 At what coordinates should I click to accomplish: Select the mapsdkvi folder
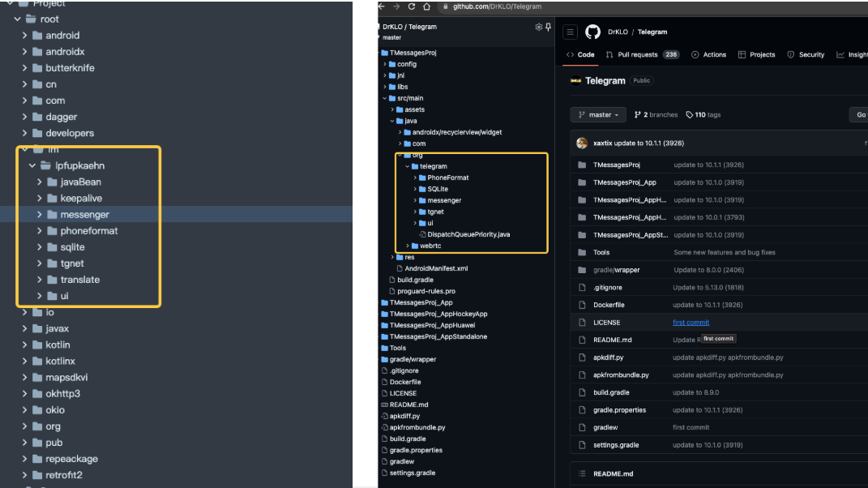[66, 378]
